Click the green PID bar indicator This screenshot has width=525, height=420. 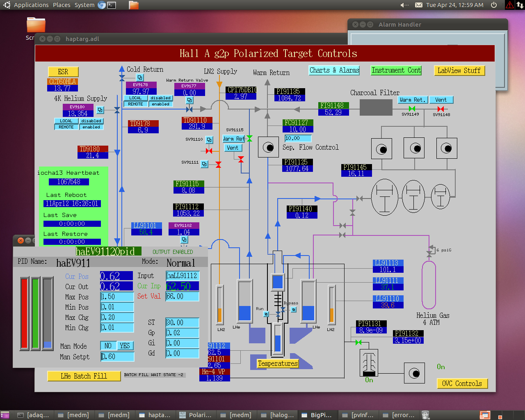point(36,313)
